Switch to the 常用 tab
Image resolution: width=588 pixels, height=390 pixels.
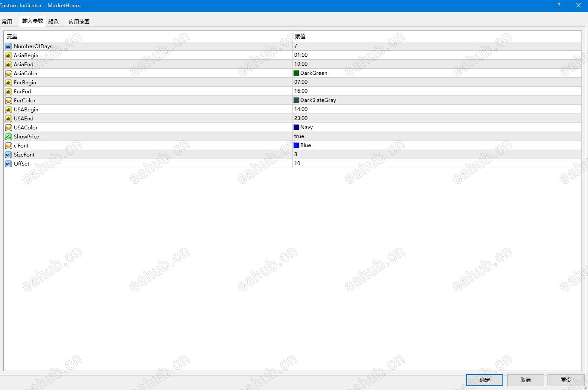coord(8,21)
